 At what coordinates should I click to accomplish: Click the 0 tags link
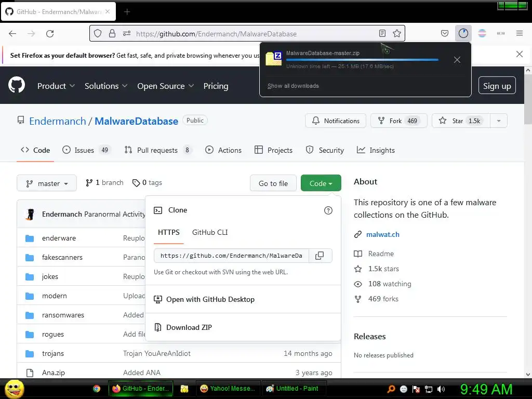click(x=147, y=182)
